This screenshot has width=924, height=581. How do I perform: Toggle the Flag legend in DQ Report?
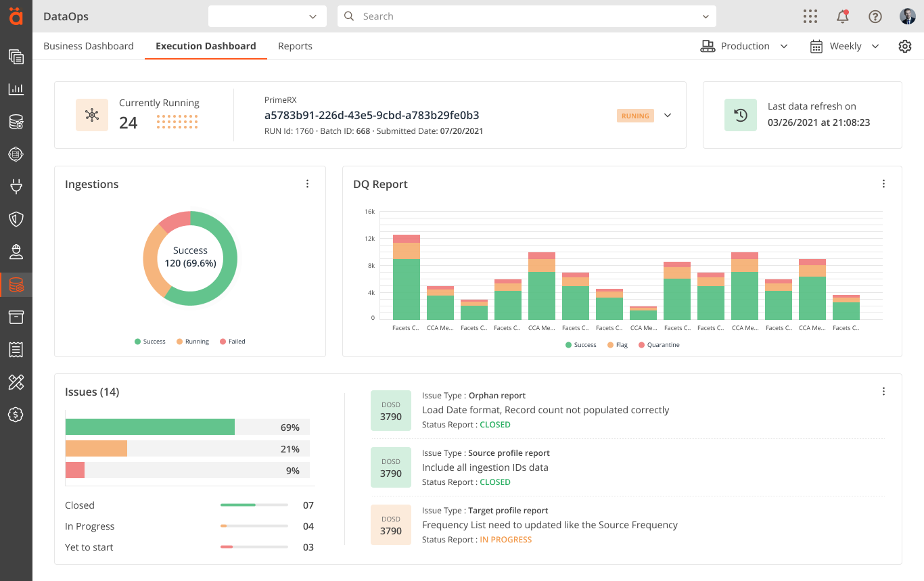pos(618,345)
